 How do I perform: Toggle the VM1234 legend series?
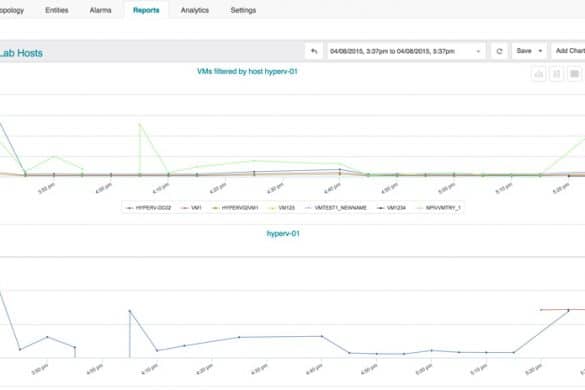coord(391,208)
